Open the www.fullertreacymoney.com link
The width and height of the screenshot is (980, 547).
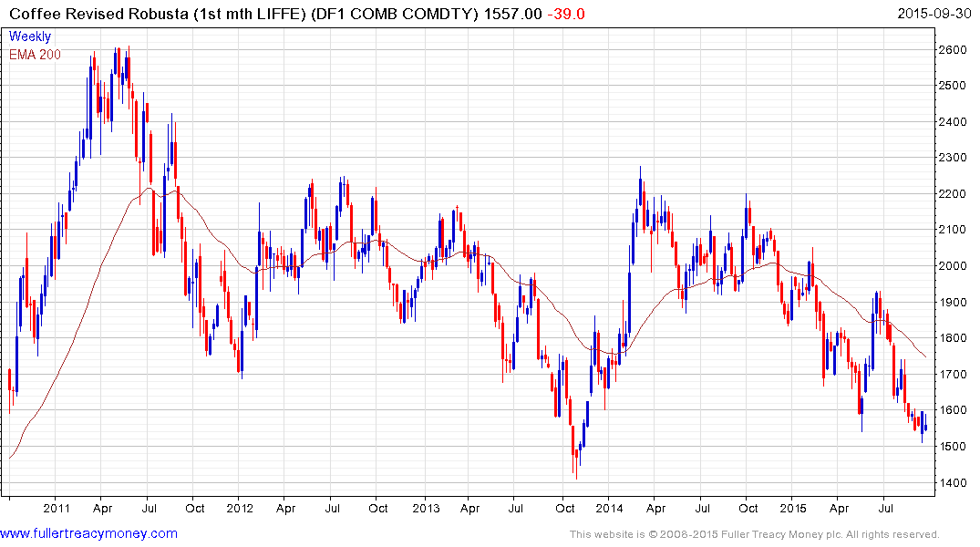coord(88,534)
